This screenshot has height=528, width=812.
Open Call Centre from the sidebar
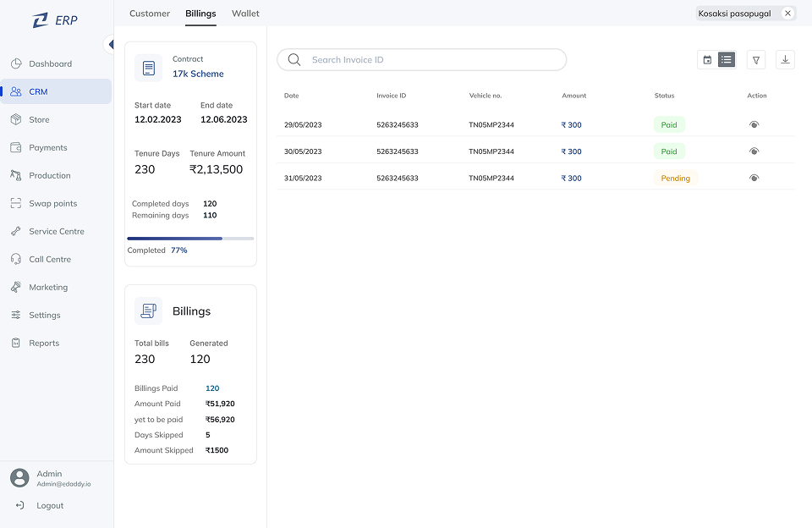pyautogui.click(x=50, y=259)
